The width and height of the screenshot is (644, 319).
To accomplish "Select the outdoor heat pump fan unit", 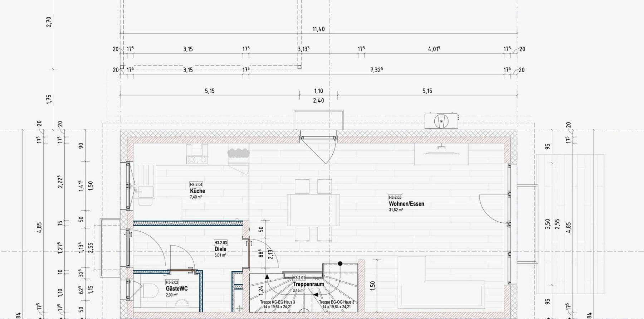I will [x=441, y=121].
